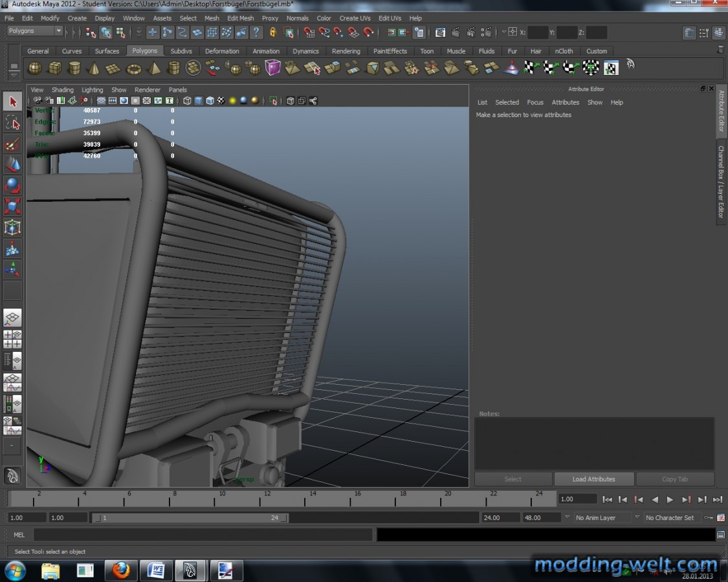Create a polygon sphere from the shelf
Screen dimensions: 728x582
(35, 69)
